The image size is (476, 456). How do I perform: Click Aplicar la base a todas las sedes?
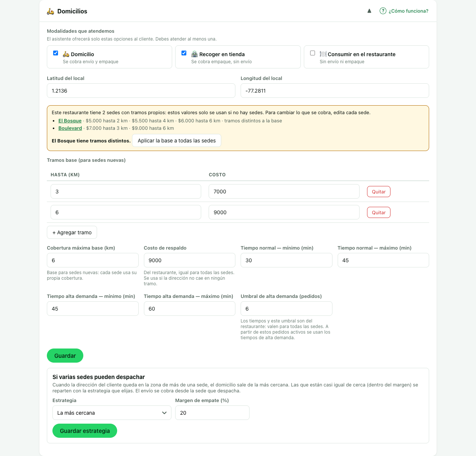[177, 141]
